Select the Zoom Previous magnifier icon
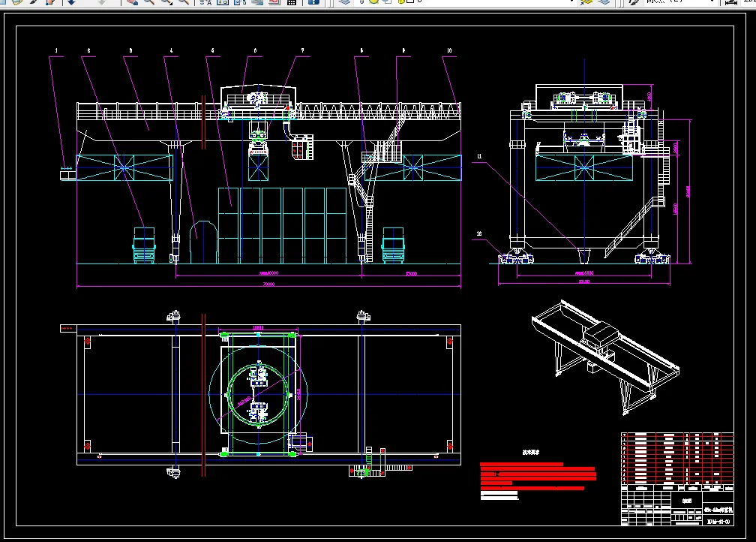This screenshot has height=542, width=756. [184, 2]
